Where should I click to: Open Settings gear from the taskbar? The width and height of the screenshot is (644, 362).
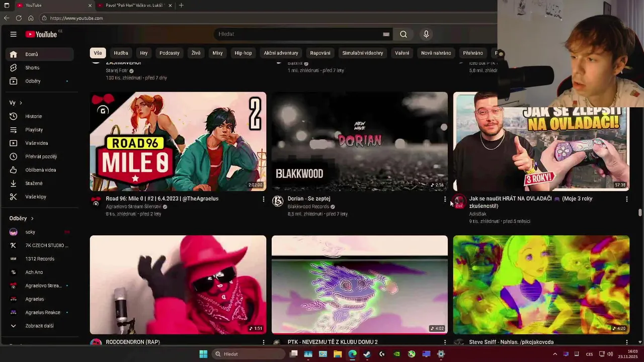pos(441,354)
